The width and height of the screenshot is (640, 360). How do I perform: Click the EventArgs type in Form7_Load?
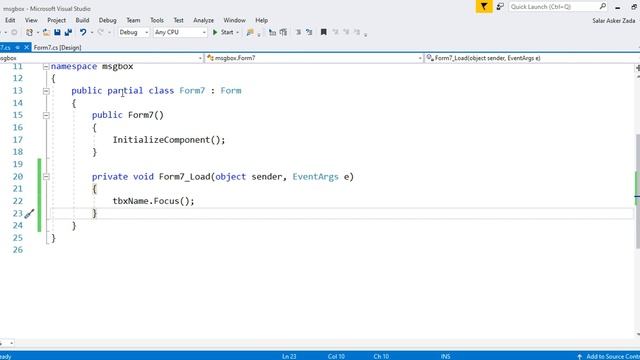(315, 177)
